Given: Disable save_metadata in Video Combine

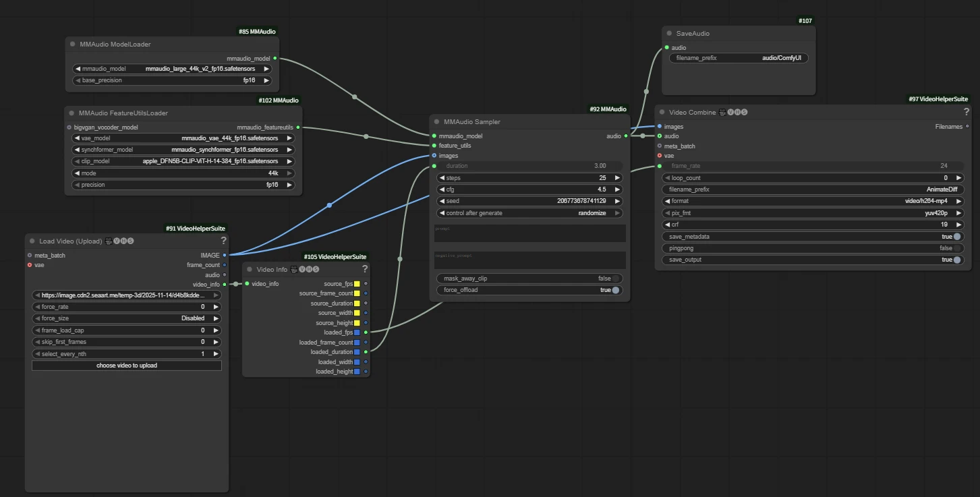Looking at the screenshot, I should click(956, 237).
